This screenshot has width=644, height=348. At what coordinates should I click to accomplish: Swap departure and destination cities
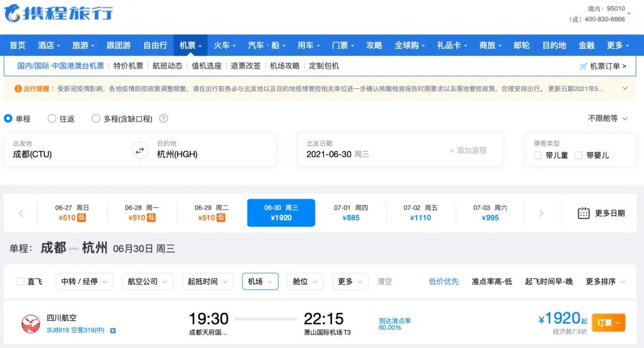pos(140,150)
